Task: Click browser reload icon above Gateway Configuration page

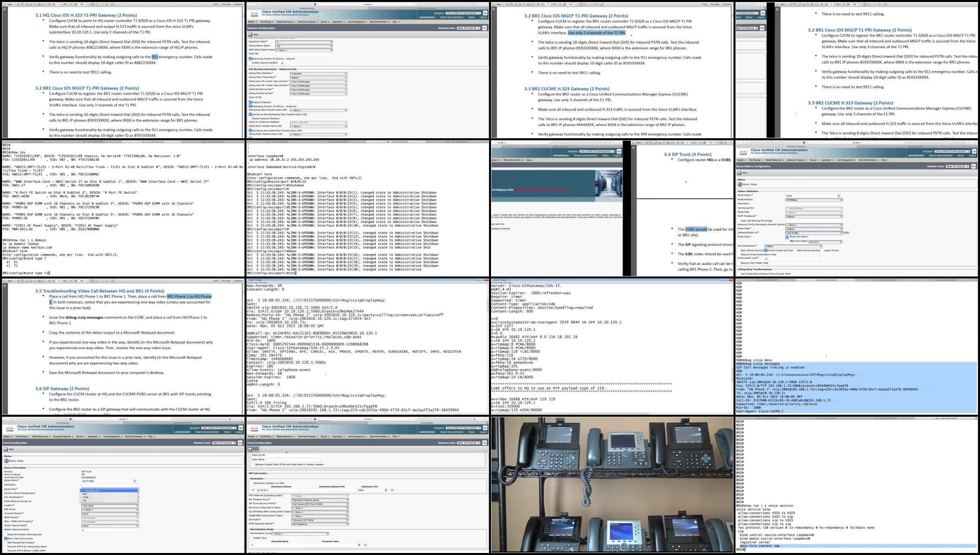Action: 416,4
